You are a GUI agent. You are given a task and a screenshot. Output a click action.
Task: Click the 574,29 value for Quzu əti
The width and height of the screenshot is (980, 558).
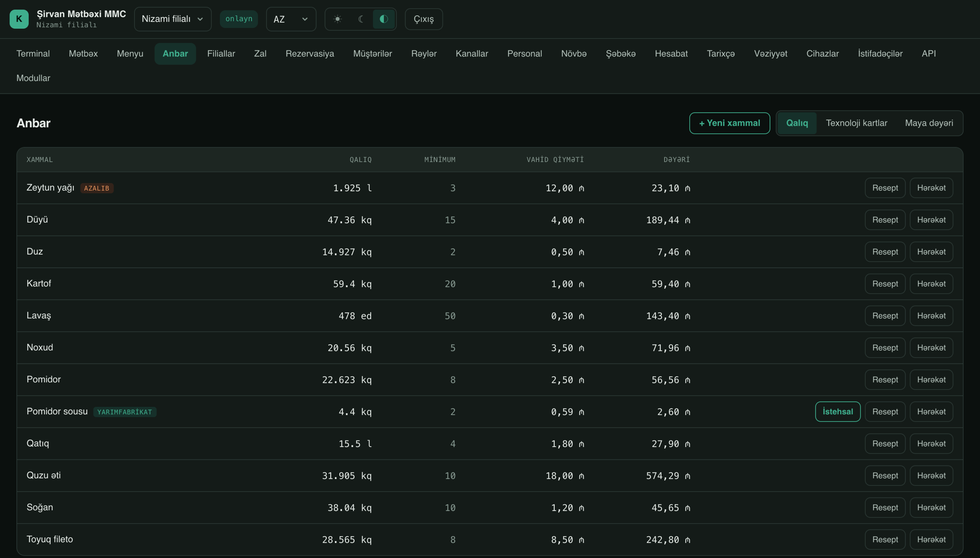[x=668, y=476]
